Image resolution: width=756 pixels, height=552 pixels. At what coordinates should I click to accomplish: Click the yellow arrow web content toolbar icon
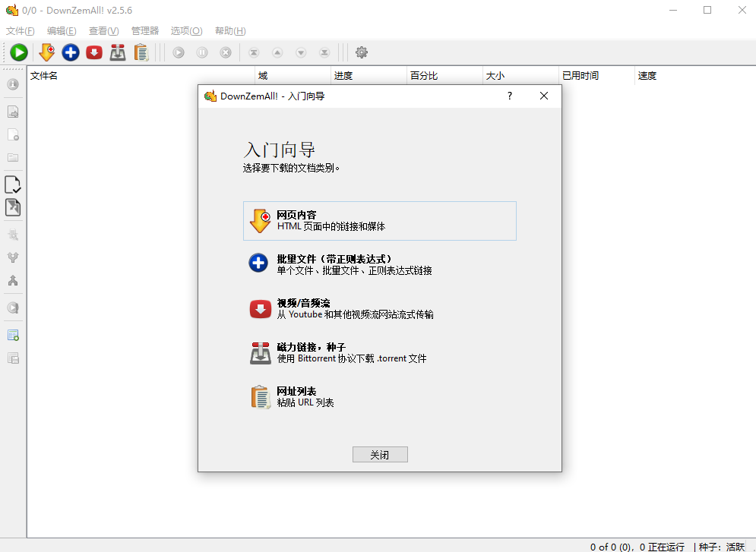pyautogui.click(x=47, y=52)
